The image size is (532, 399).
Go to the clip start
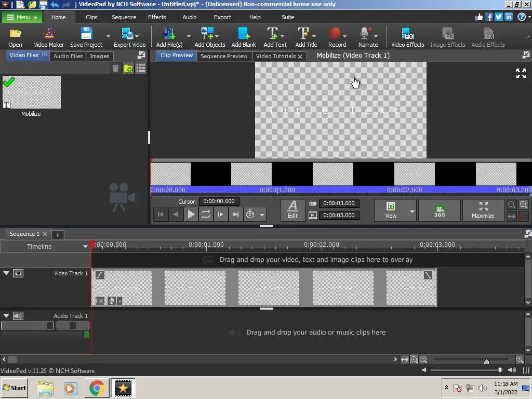click(x=161, y=215)
